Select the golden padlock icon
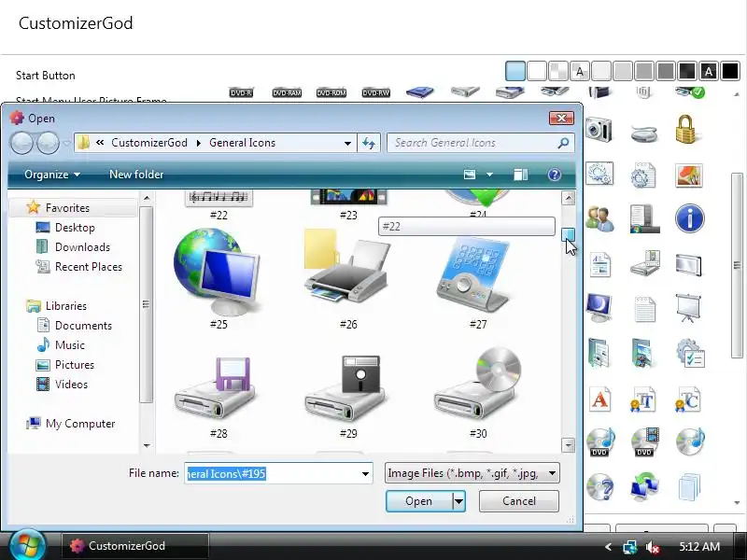The image size is (747, 560). tap(687, 129)
